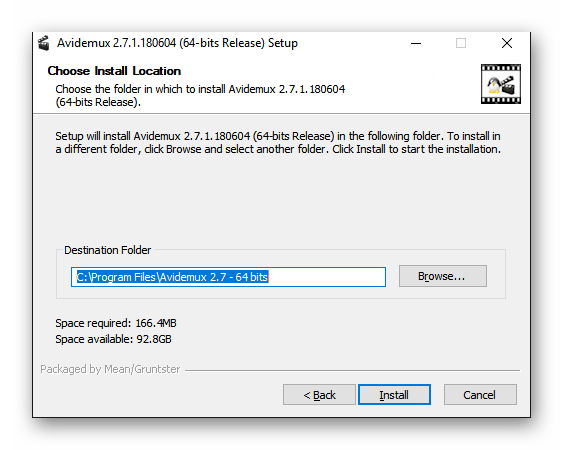The height and width of the screenshot is (450, 563).
Task: Open the Browse folder dialog
Action: [x=443, y=276]
